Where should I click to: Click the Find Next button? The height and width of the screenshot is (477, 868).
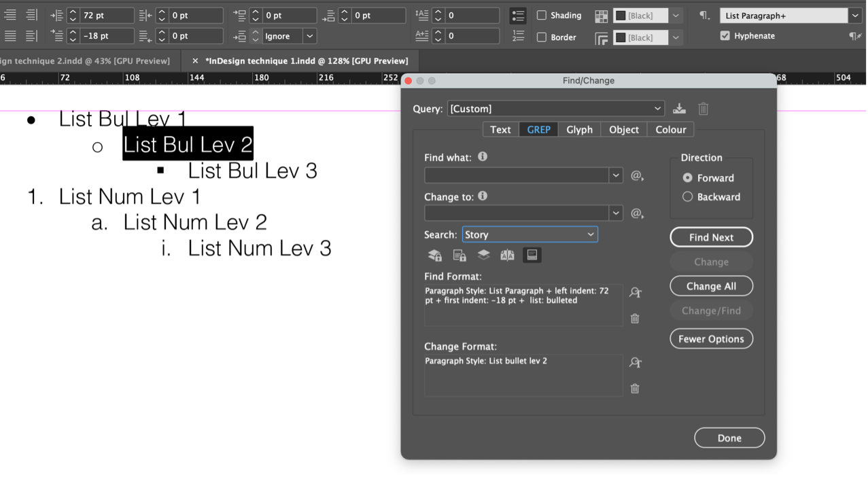(x=711, y=236)
